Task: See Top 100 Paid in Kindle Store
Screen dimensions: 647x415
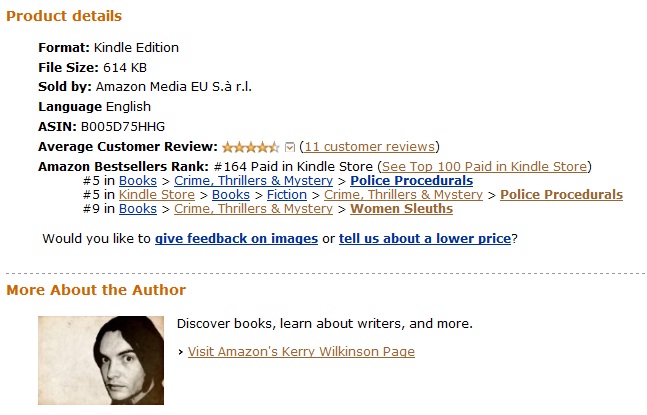Action: point(485,166)
